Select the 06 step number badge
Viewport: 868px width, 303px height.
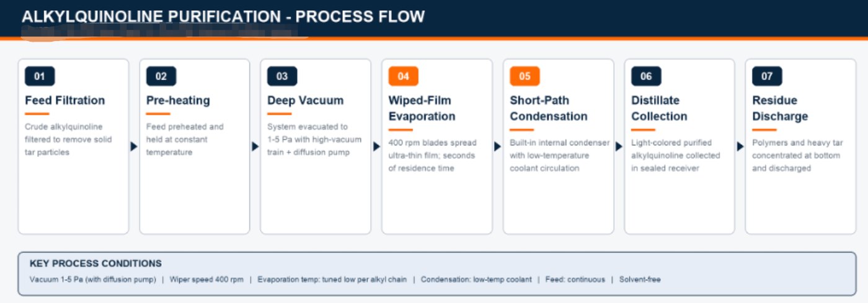pyautogui.click(x=646, y=76)
